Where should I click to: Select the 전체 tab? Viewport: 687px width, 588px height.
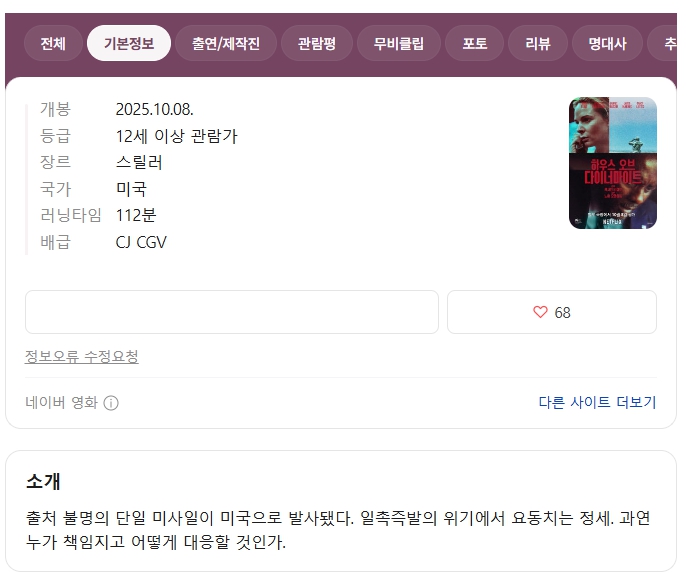pyautogui.click(x=53, y=43)
